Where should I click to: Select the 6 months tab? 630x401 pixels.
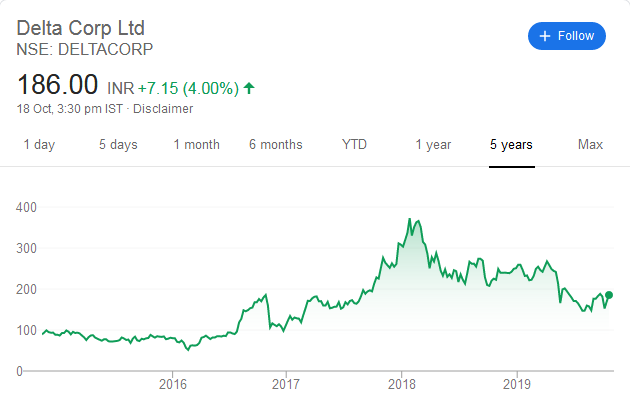point(275,145)
